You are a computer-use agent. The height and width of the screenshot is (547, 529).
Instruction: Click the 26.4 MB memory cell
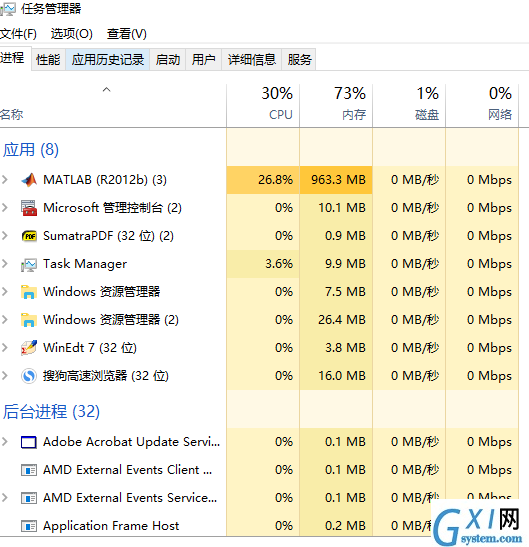(336, 320)
